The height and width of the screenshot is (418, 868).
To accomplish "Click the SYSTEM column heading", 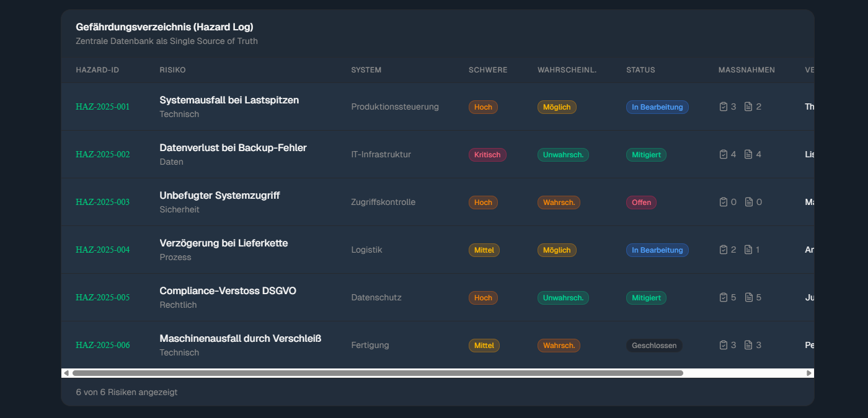I will 366,70.
